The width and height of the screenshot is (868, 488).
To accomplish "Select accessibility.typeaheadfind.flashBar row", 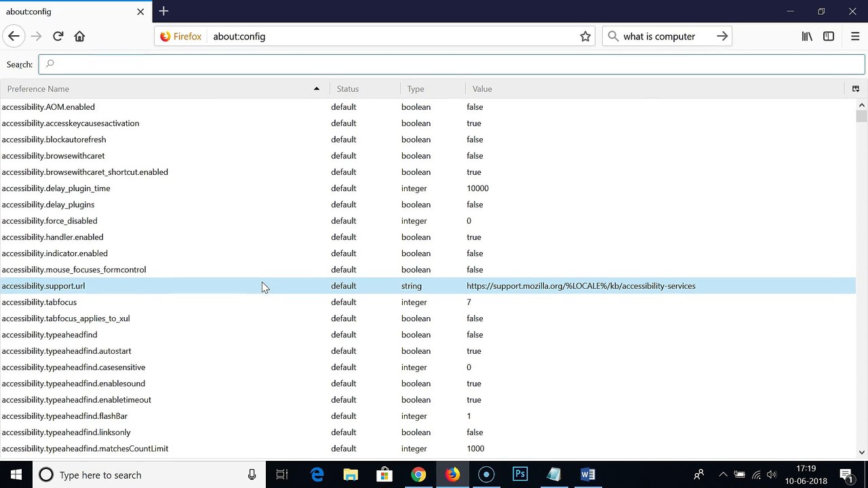I will [428, 416].
